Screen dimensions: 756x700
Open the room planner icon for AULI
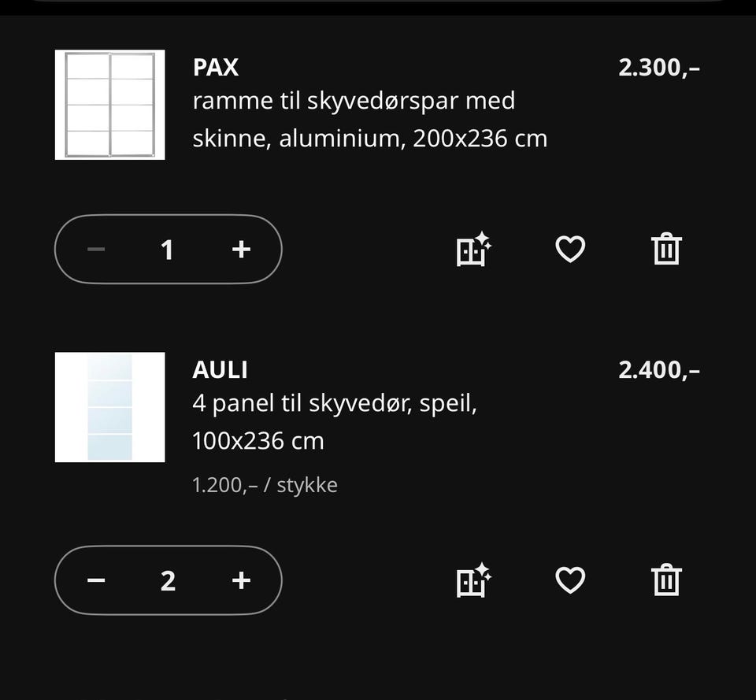(474, 580)
